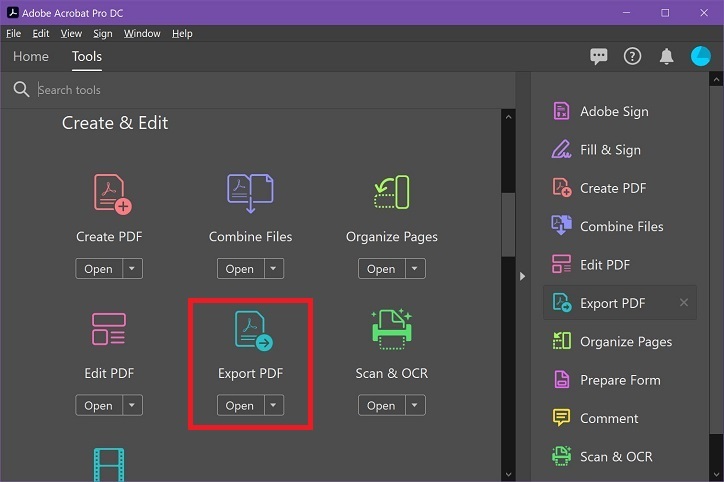
Task: Click the Combine Files icon in right pane
Action: click(x=561, y=225)
